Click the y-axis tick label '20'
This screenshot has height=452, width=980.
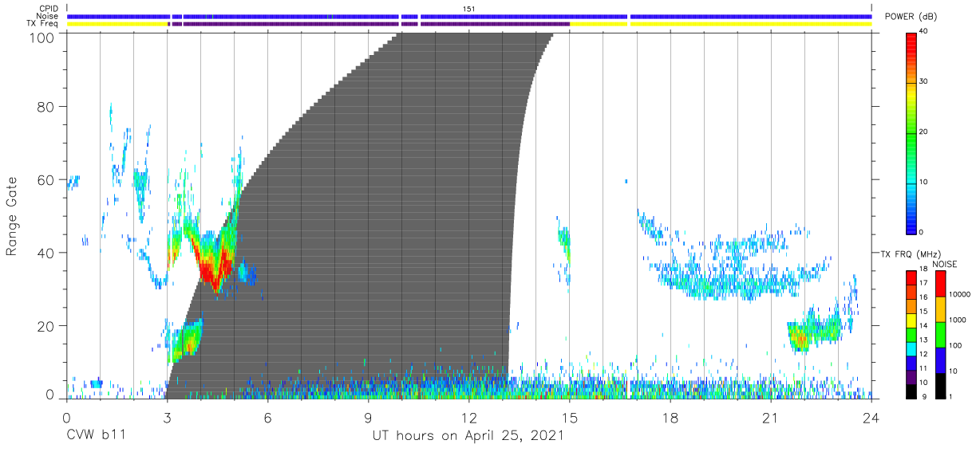[46, 326]
